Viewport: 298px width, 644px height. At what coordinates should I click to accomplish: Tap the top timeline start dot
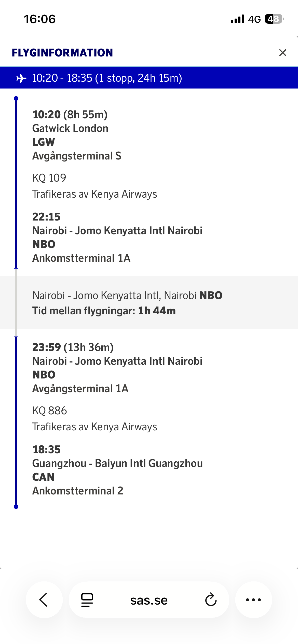(16, 98)
